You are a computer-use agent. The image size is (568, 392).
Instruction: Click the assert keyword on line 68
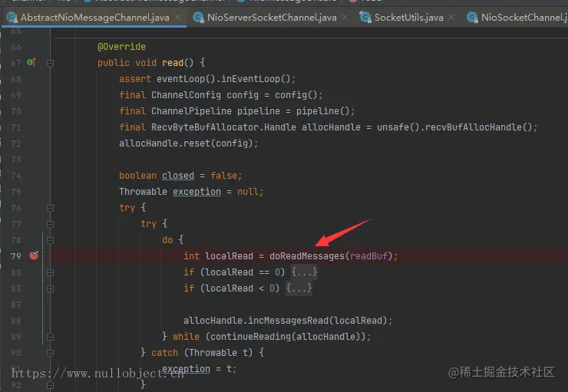pyautogui.click(x=135, y=79)
